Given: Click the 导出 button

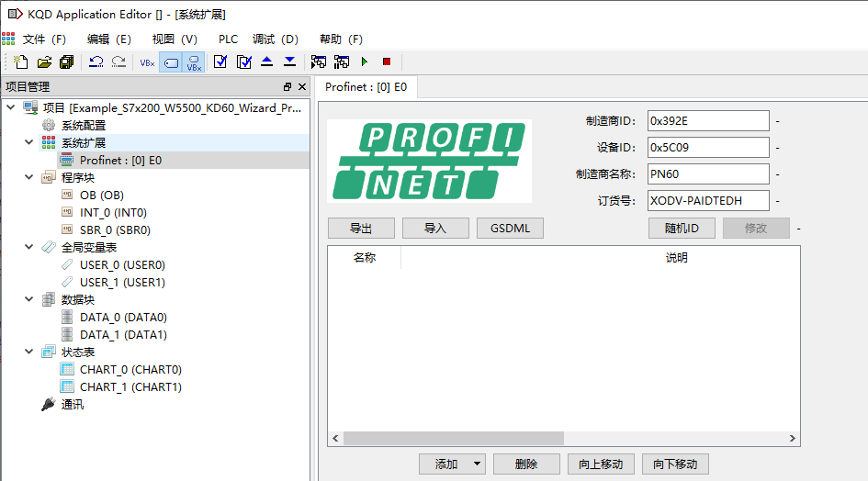Looking at the screenshot, I should pos(361,228).
